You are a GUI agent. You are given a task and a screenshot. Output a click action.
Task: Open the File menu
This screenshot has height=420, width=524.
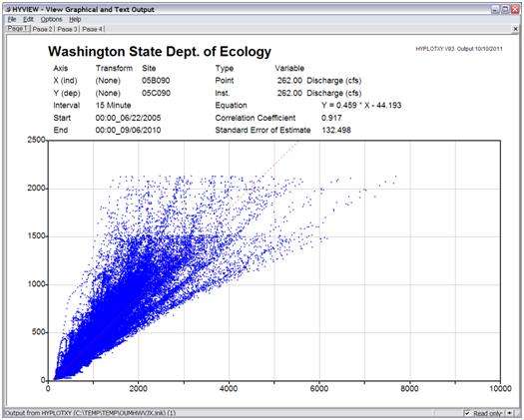coord(12,19)
